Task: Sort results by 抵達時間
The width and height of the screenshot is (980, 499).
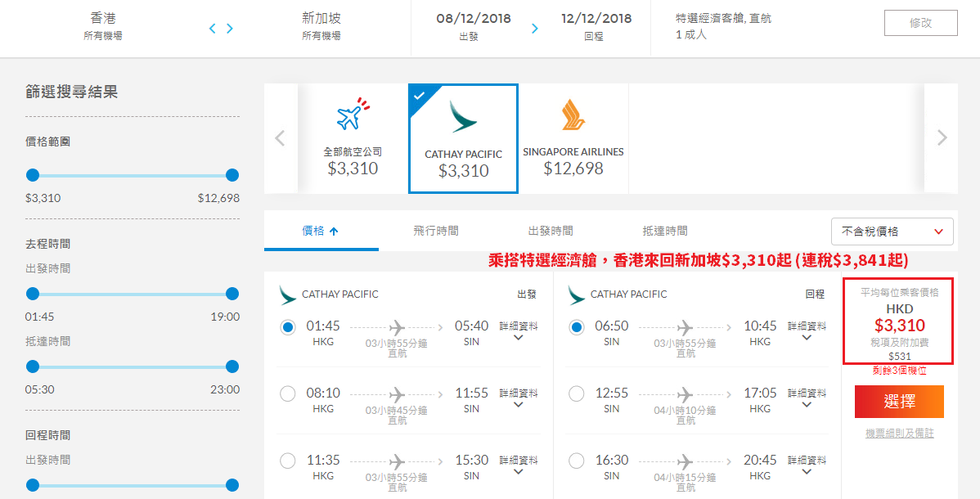Action: (665, 232)
